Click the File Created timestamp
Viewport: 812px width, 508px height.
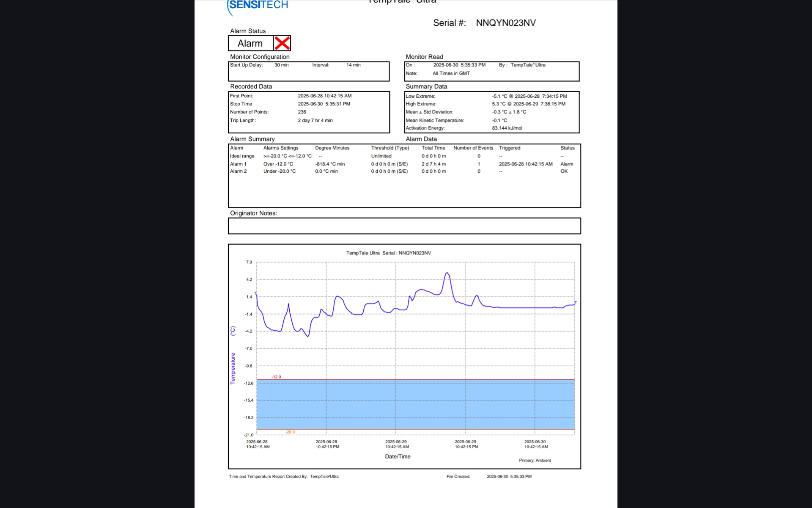(509, 476)
